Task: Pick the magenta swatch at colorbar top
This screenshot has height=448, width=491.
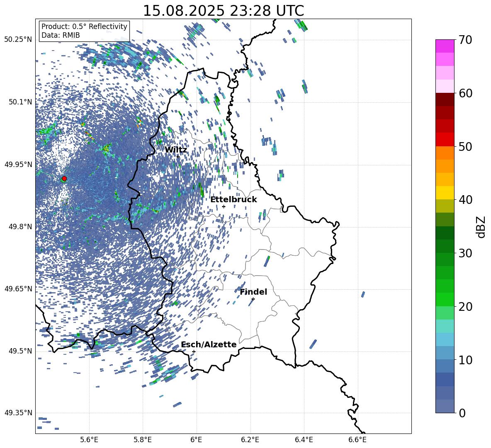Action: point(445,46)
